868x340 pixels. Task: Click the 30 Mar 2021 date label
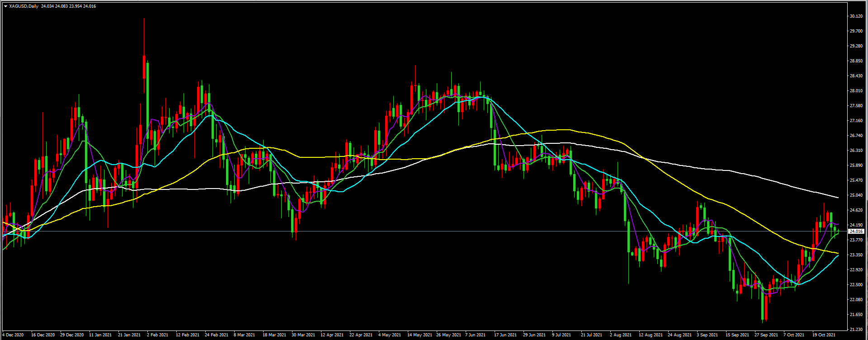point(303,335)
